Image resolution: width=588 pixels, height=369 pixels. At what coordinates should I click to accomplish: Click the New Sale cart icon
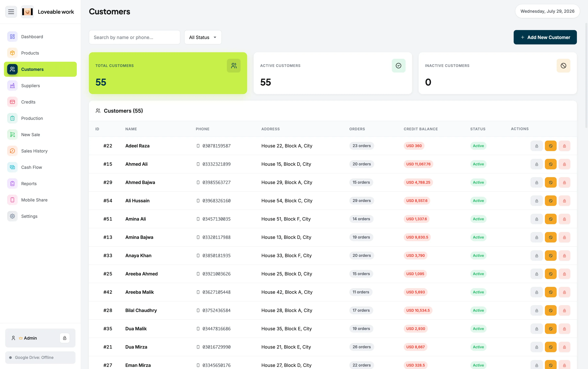(12, 135)
